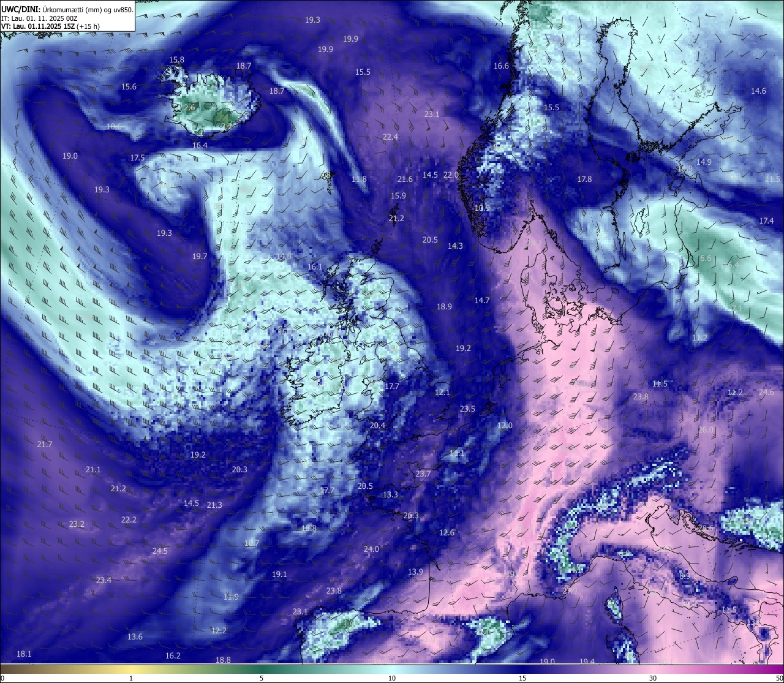
Task: Click the 17.8 value over Sweden
Action: 584,179
